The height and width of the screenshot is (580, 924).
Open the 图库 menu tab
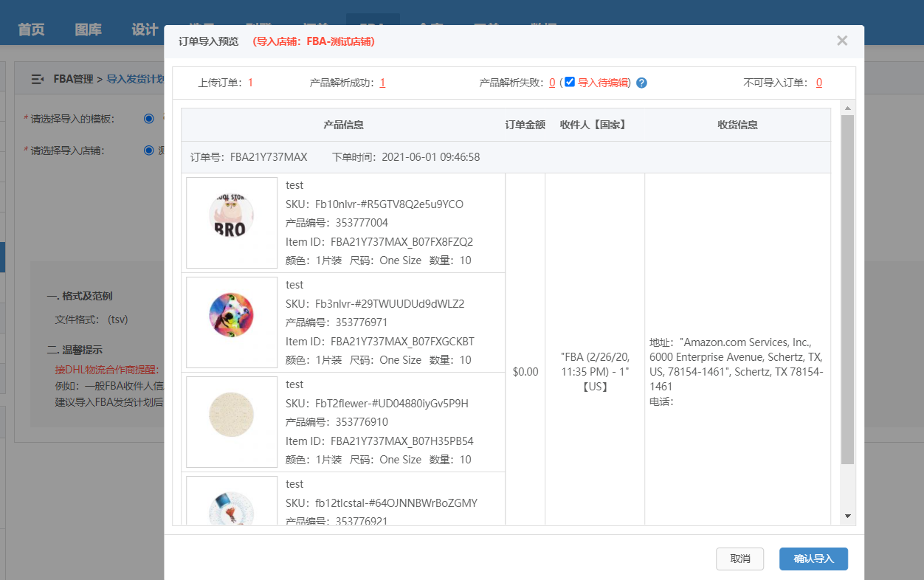click(x=88, y=30)
